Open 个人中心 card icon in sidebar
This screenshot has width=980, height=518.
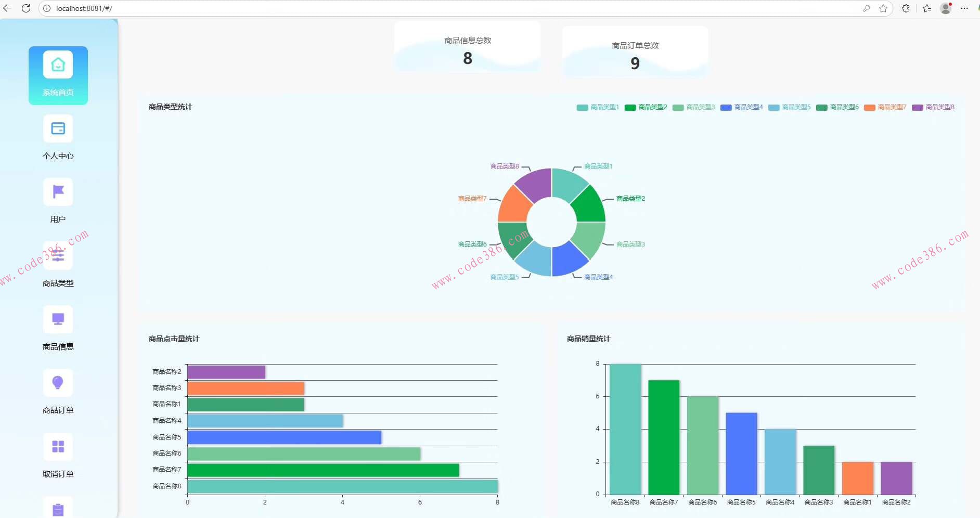tap(58, 128)
